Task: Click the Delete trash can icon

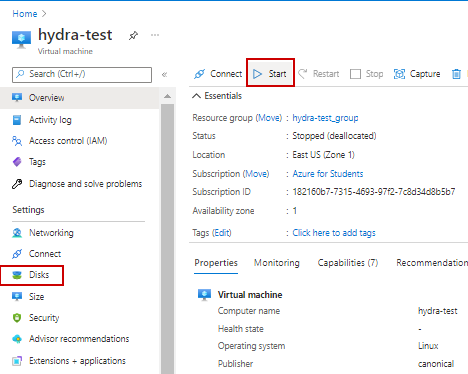Action: click(456, 74)
